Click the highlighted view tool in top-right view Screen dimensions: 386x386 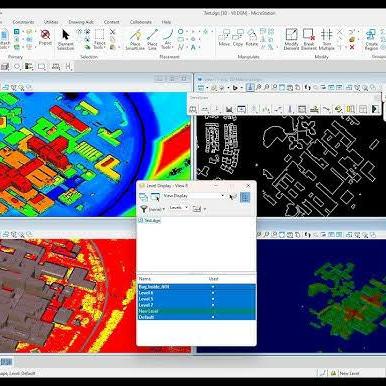coord(250,88)
